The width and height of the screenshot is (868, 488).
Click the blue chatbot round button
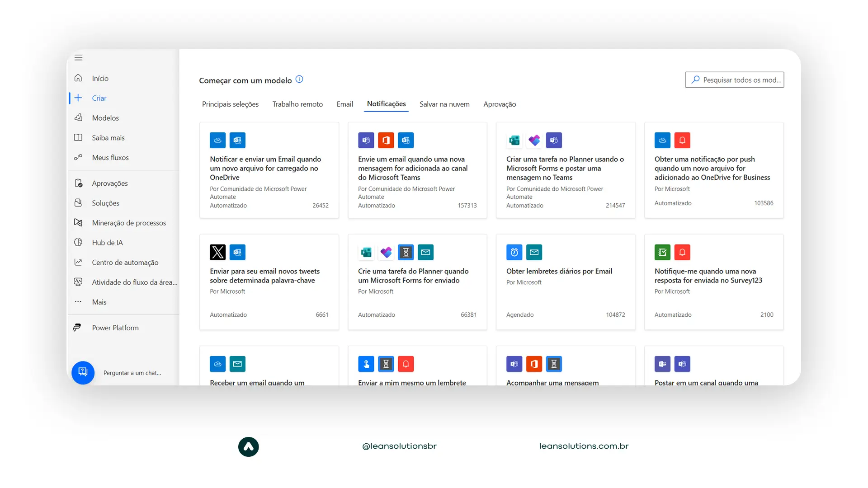pyautogui.click(x=83, y=372)
